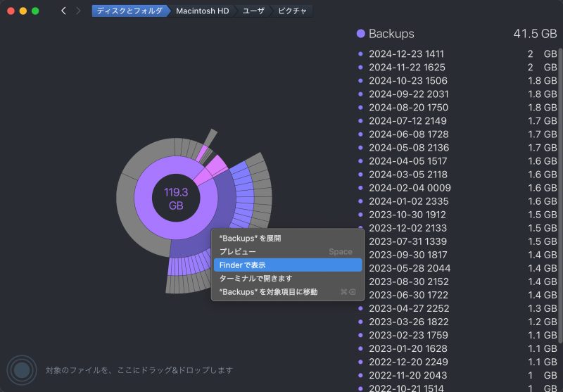Choose "Backups"を対象項目に移動 menu item

pyautogui.click(x=268, y=291)
